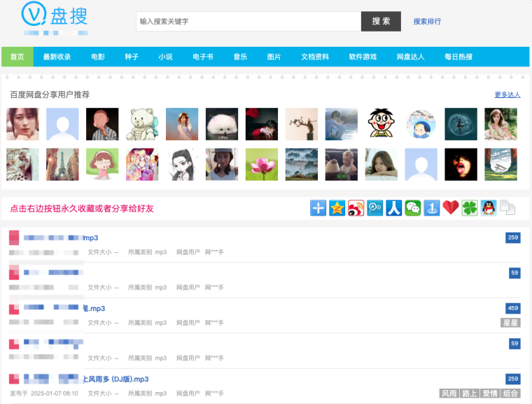
Task: Open 网盘达人 navigation item
Action: tap(410, 57)
